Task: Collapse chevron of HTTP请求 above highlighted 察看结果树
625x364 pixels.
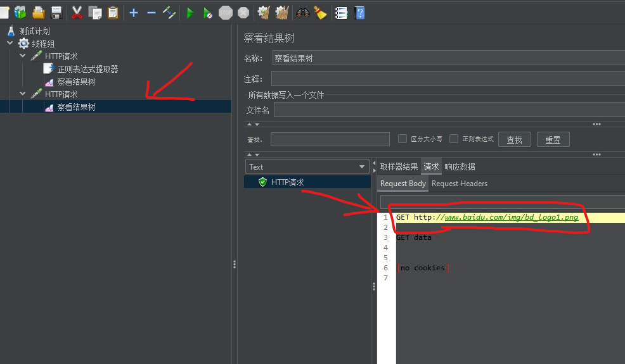Action: 23,94
